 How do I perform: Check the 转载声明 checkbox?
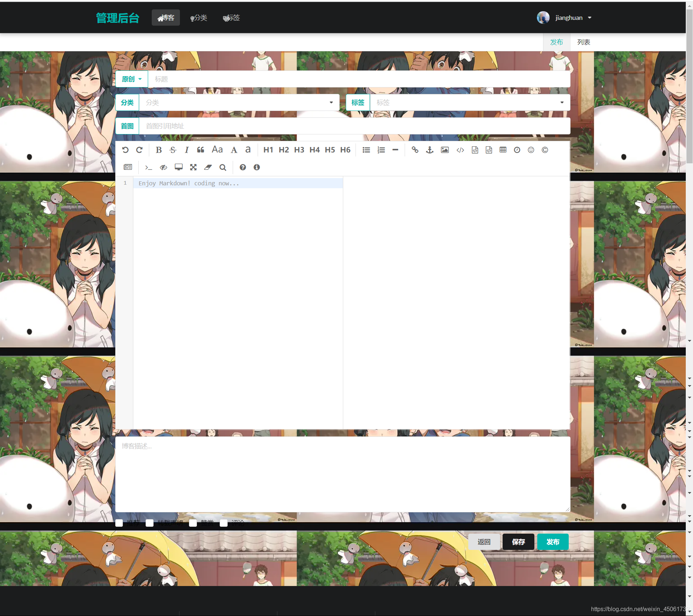pyautogui.click(x=150, y=523)
